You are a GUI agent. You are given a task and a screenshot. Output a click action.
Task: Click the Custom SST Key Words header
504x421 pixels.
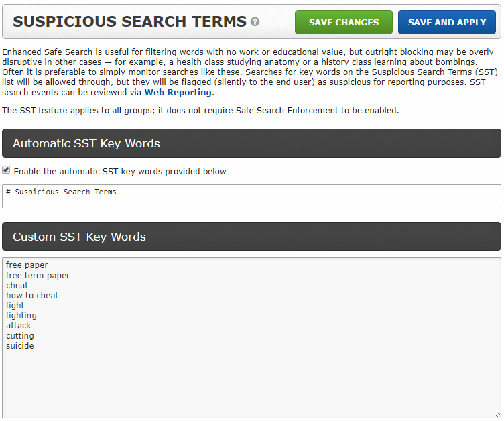pos(252,237)
